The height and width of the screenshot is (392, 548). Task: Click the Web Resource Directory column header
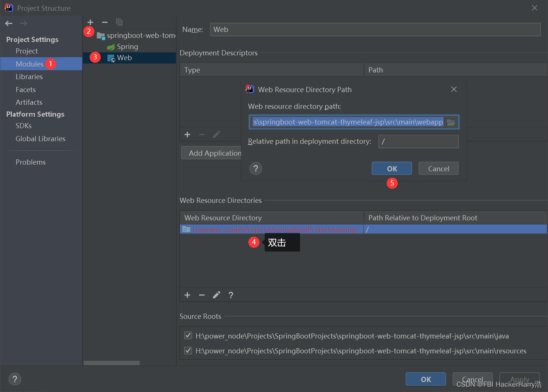(272, 218)
